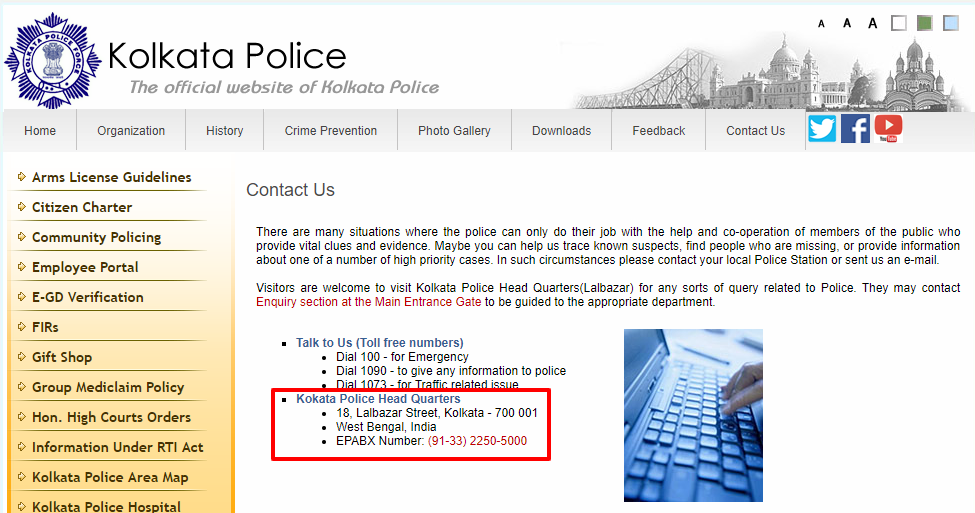This screenshot has width=975, height=513.
Task: Open Gift Shop sidebar link
Action: (62, 357)
